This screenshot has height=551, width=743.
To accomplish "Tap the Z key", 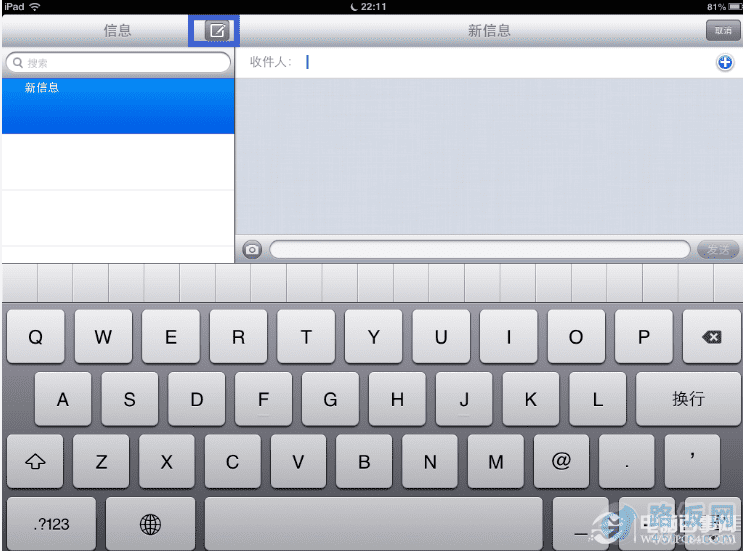I will tap(101, 461).
